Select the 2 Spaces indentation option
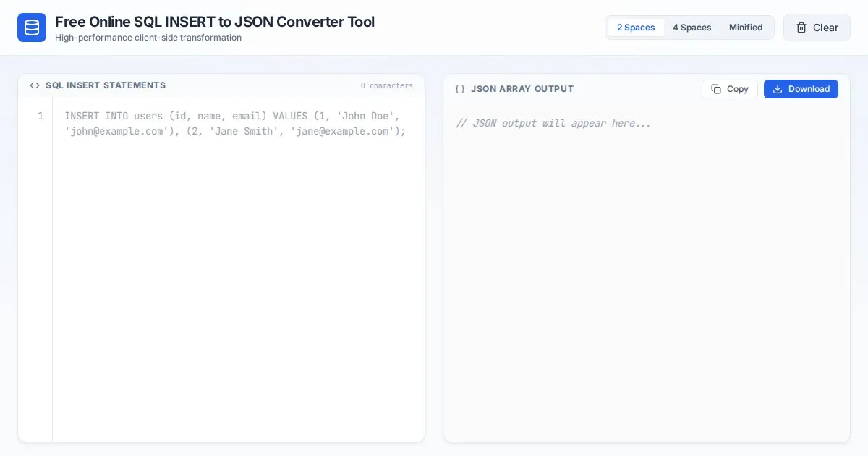 (x=636, y=28)
